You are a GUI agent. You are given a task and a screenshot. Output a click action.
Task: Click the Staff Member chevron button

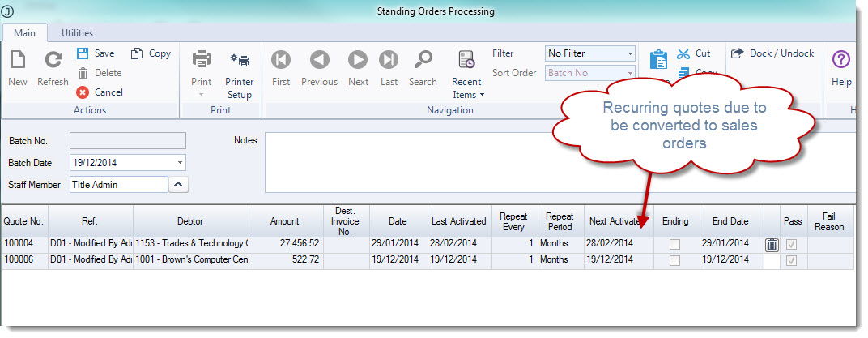[x=178, y=185]
